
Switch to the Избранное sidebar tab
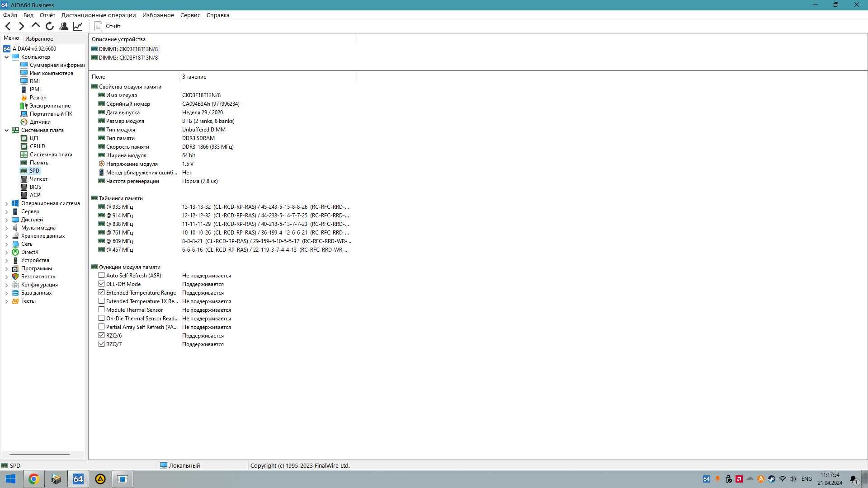point(39,38)
